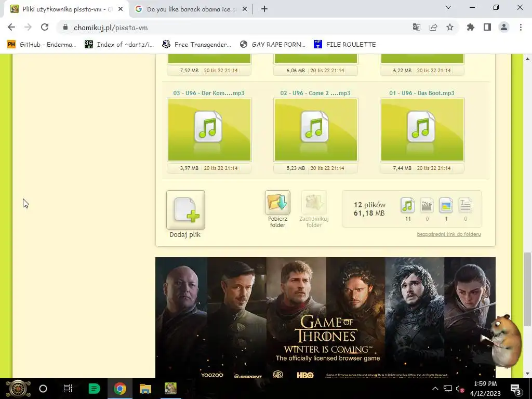
Task: Open the tab search chevron
Action: 448,7
